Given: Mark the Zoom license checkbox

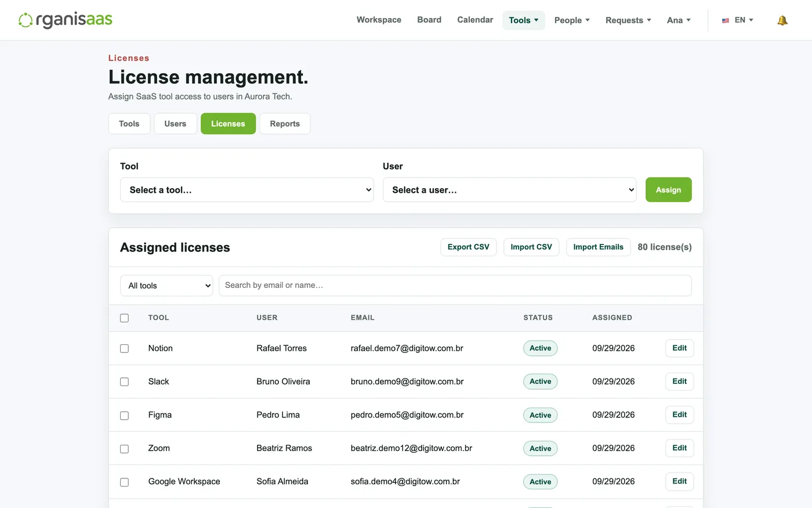Looking at the screenshot, I should click(124, 449).
